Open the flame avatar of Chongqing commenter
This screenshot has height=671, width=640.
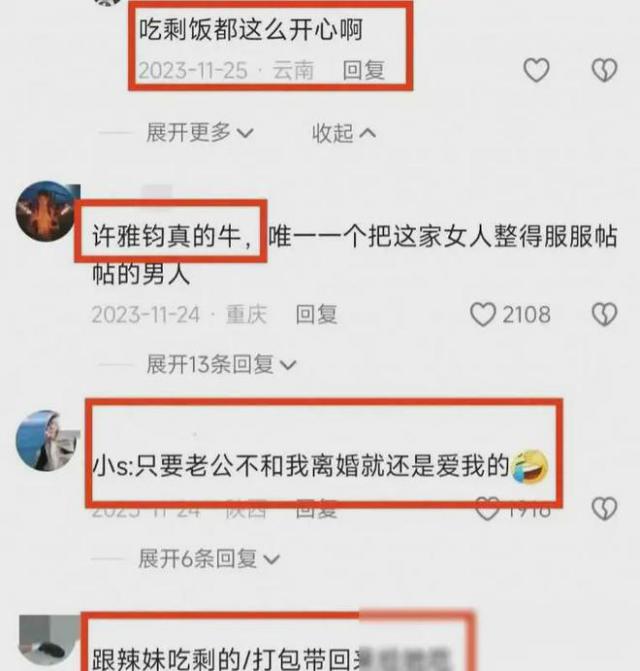47,212
